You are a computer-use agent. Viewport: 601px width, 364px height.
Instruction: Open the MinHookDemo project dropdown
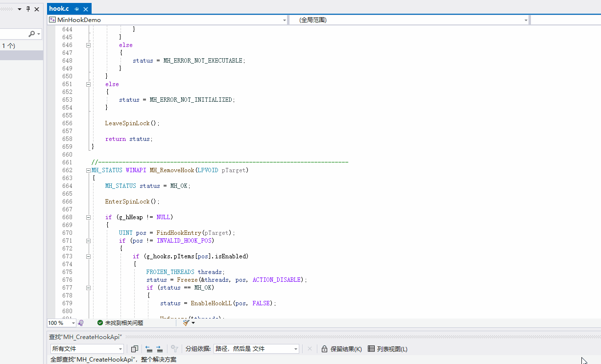[284, 20]
